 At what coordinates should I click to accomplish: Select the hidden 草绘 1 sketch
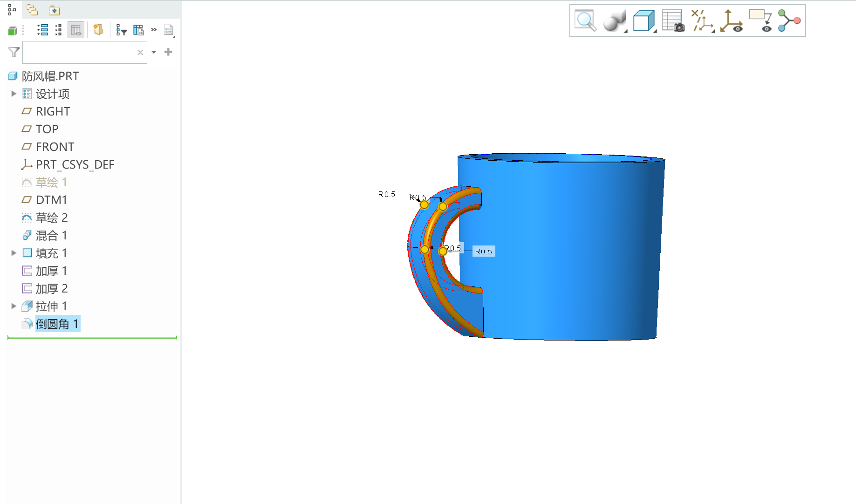coord(51,182)
